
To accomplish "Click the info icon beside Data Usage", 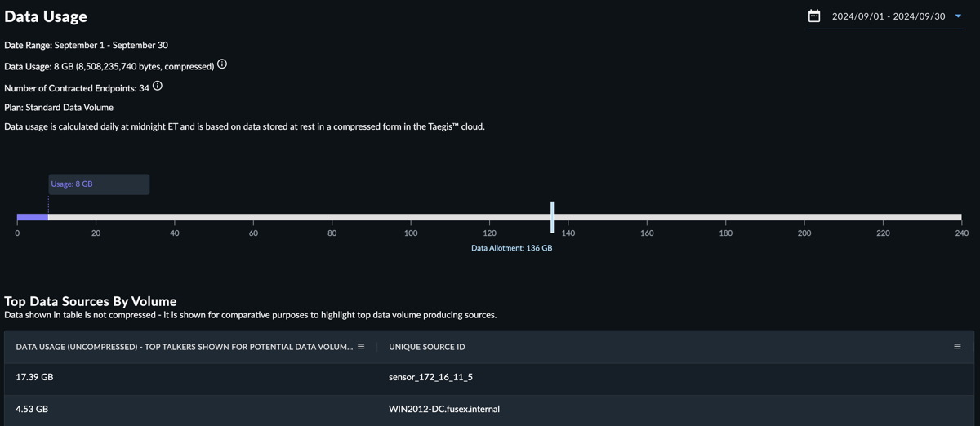I will (222, 64).
